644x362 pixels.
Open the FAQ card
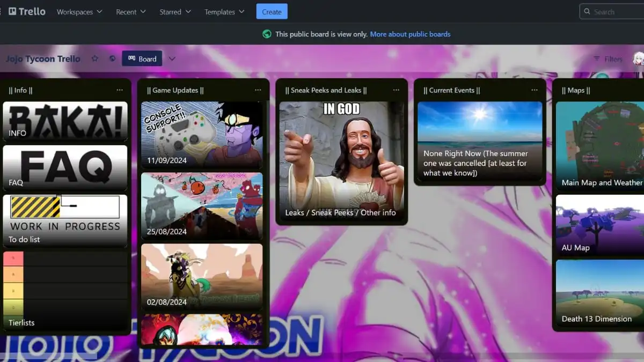[65, 168]
